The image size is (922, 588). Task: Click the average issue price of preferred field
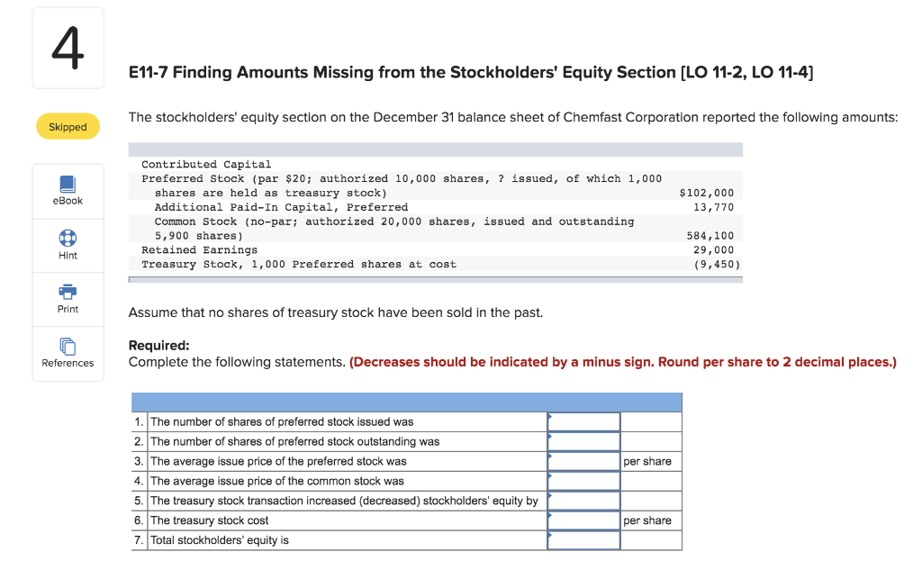pos(583,460)
